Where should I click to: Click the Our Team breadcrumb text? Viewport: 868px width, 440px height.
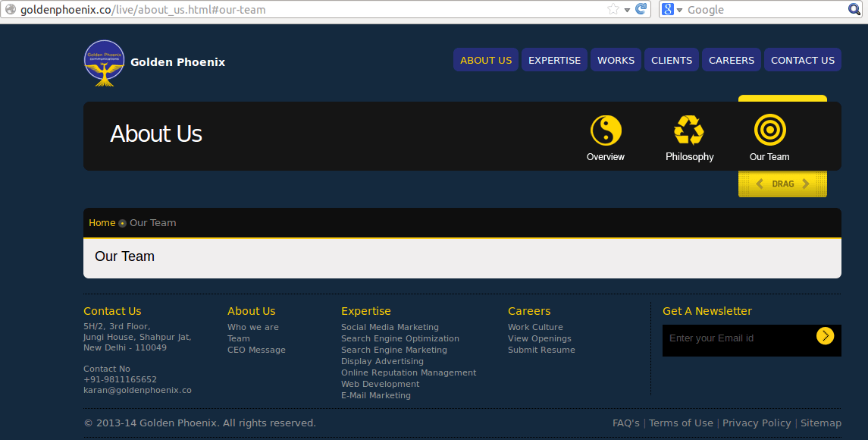(x=153, y=223)
